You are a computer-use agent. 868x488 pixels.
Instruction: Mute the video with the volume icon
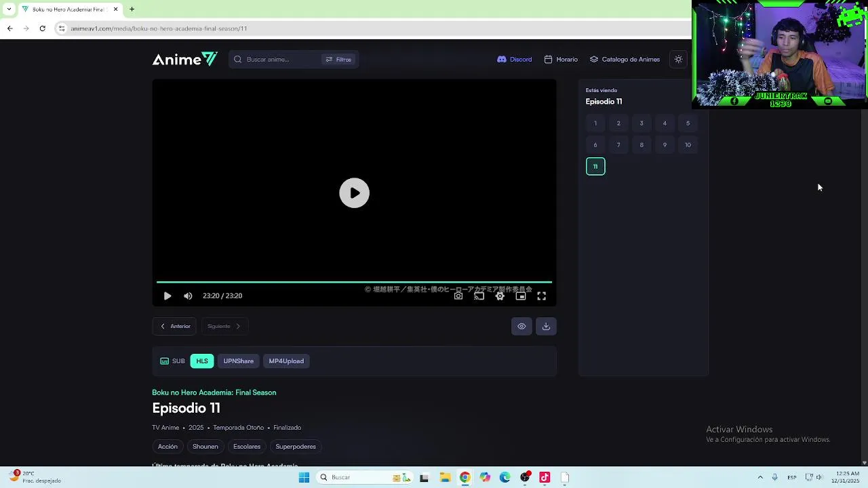188,296
